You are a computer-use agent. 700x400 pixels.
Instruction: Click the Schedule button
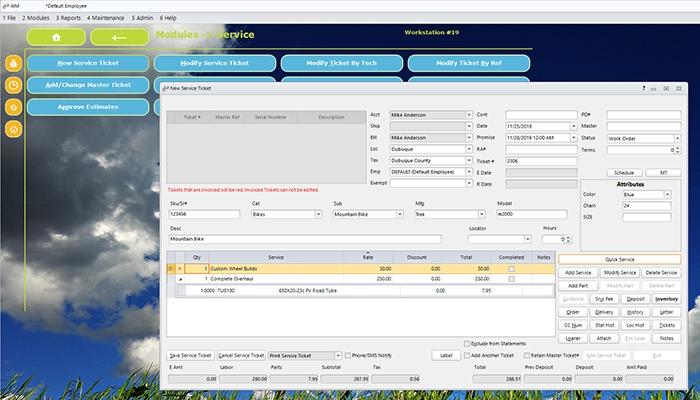tap(624, 173)
